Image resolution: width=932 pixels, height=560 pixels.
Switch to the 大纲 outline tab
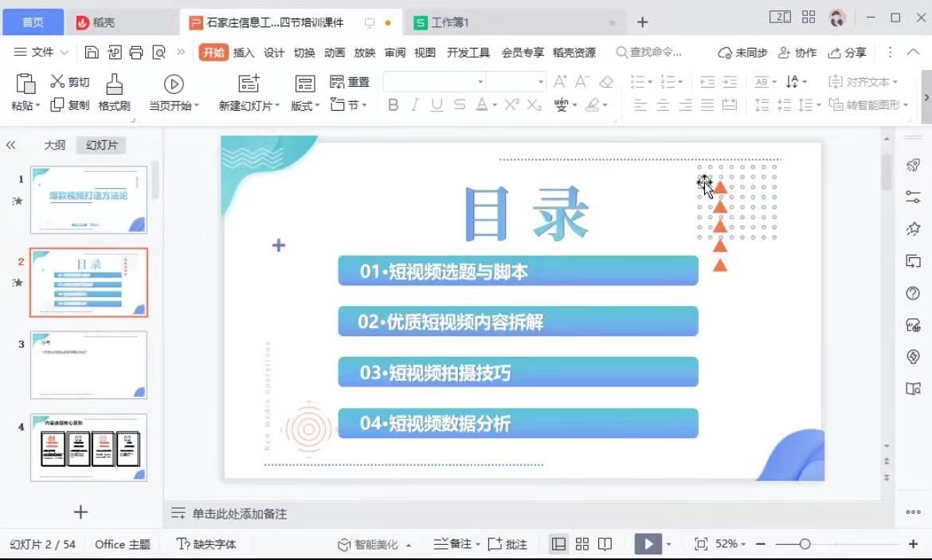55,145
